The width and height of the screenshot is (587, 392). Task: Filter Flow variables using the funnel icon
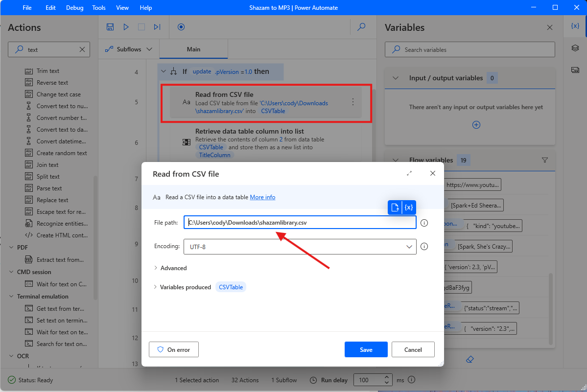point(544,160)
